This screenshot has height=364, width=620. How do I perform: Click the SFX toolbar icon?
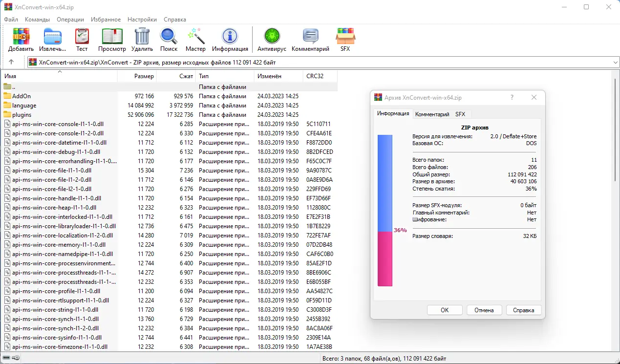coord(345,36)
